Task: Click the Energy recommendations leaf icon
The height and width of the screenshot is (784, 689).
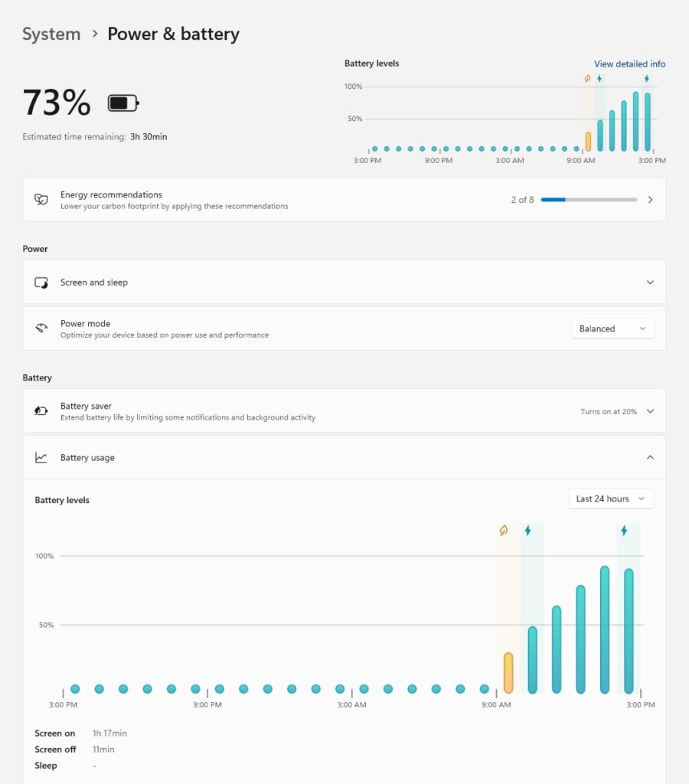Action: (41, 200)
